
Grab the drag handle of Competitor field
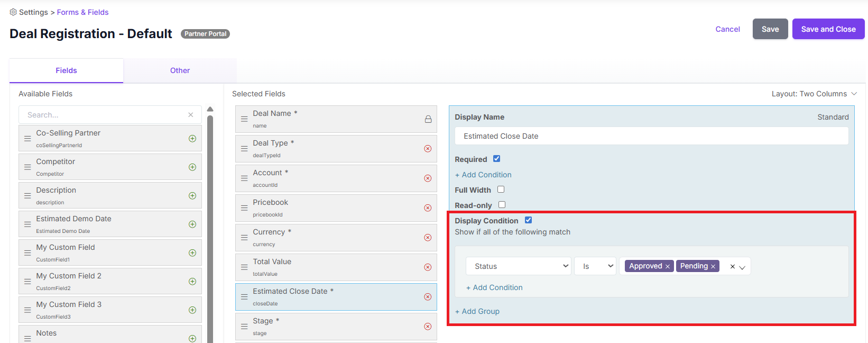tap(27, 167)
